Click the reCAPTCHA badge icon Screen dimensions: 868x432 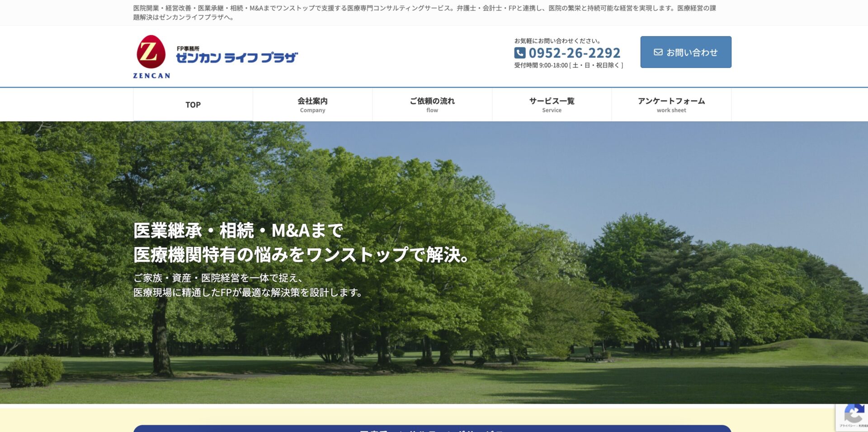[853, 413]
